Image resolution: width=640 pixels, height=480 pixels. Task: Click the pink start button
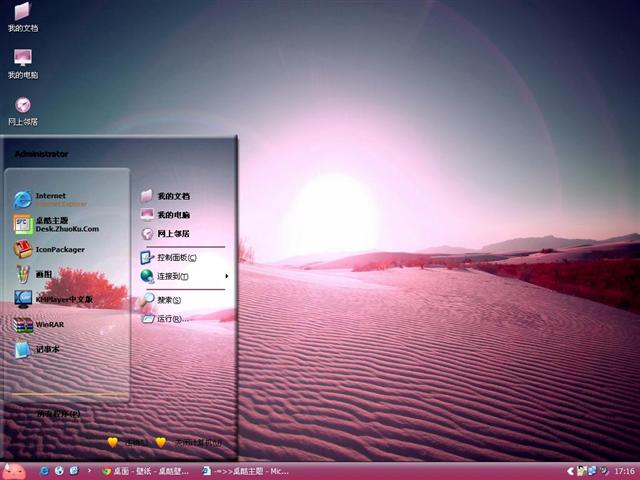pos(14,471)
